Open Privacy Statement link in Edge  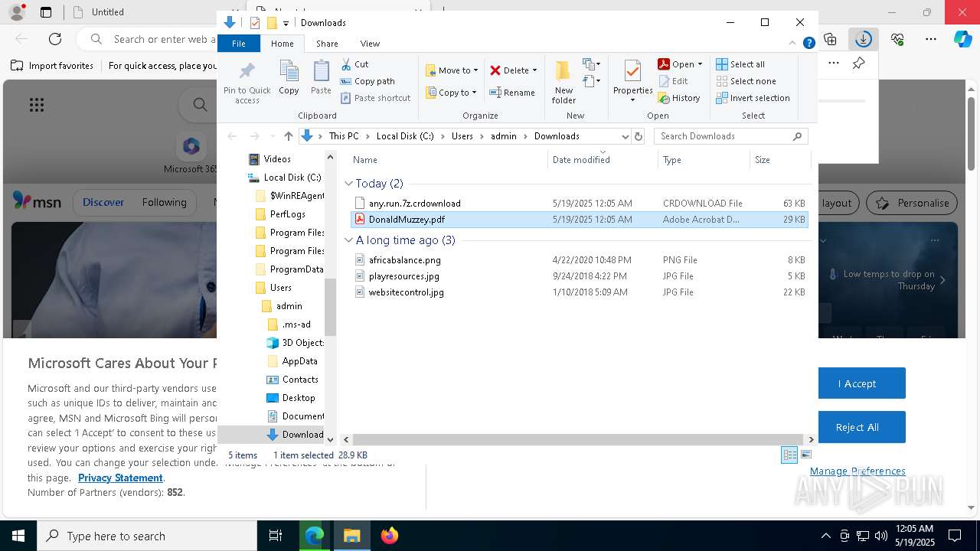click(x=120, y=478)
